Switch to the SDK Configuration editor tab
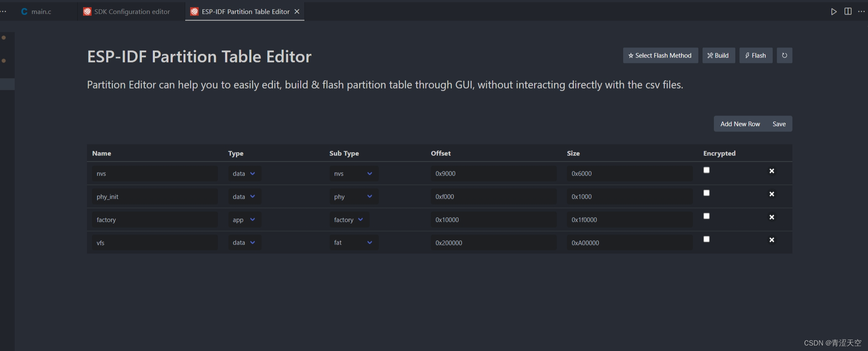This screenshot has height=351, width=868. coord(131,12)
